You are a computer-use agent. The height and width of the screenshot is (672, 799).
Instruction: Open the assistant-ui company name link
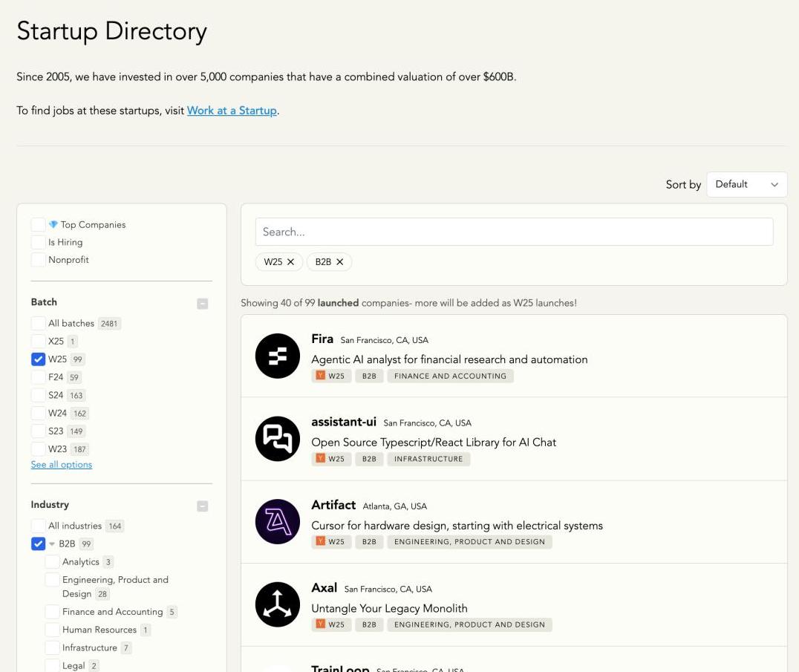pyautogui.click(x=344, y=422)
